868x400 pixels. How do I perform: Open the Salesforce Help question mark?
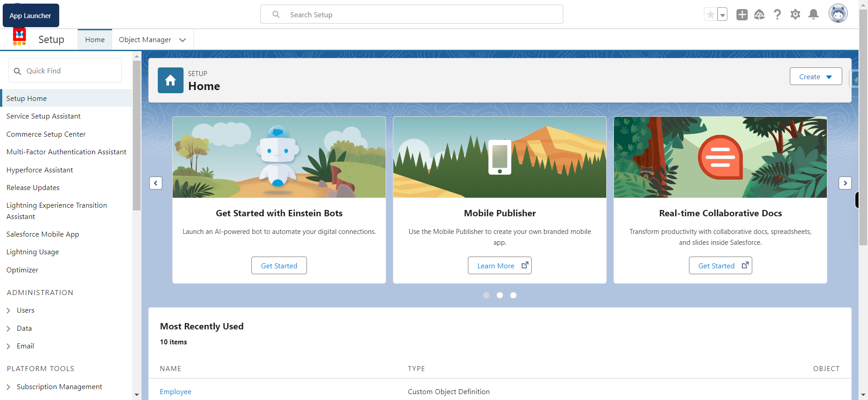point(778,15)
